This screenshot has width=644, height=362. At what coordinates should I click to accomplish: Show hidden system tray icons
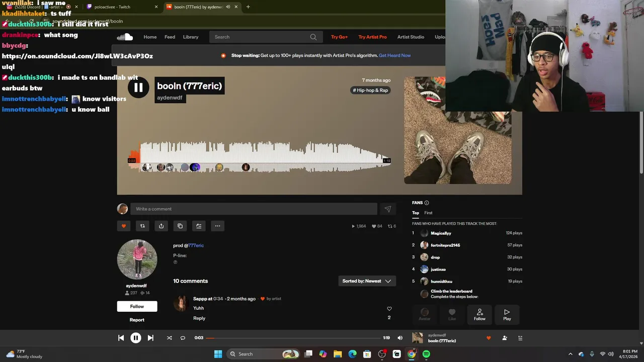pos(570,354)
